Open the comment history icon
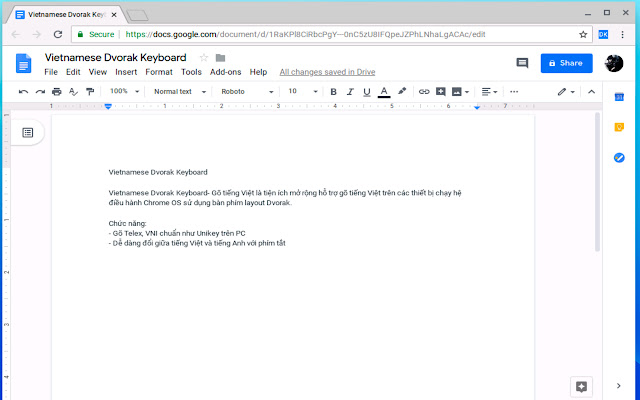 click(x=522, y=63)
